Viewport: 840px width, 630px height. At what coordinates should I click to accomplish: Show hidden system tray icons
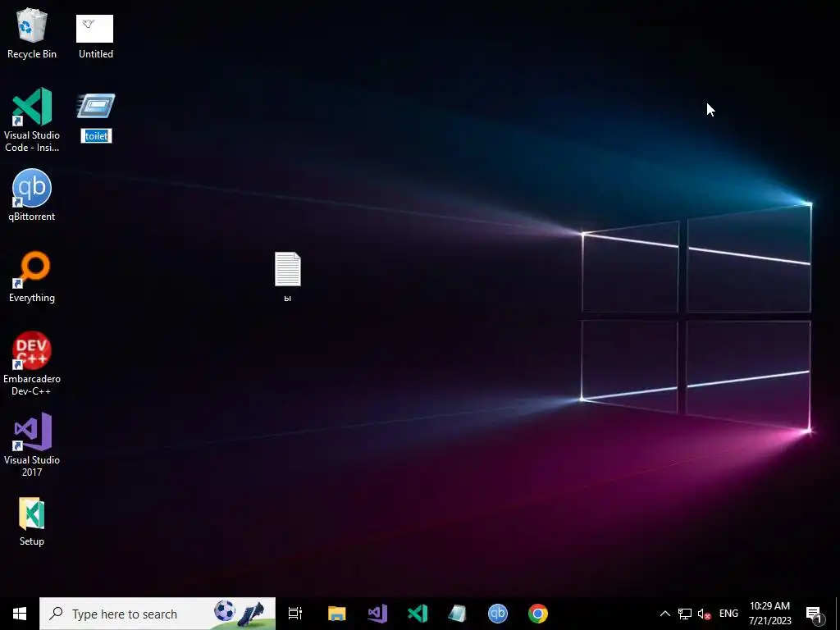[x=664, y=614]
